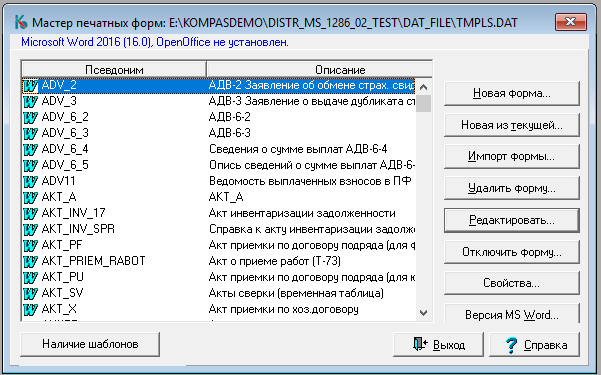The width and height of the screenshot is (601, 375).
Task: Click Наличие шаблонов button
Action: (90, 344)
